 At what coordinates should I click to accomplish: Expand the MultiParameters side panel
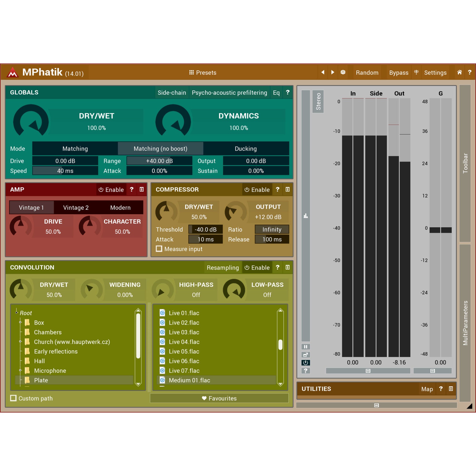pos(465,323)
